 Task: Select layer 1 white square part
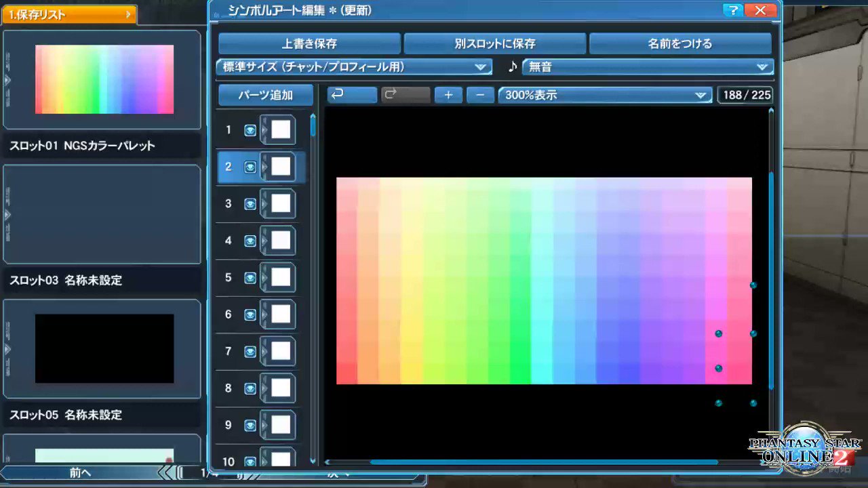pos(281,130)
